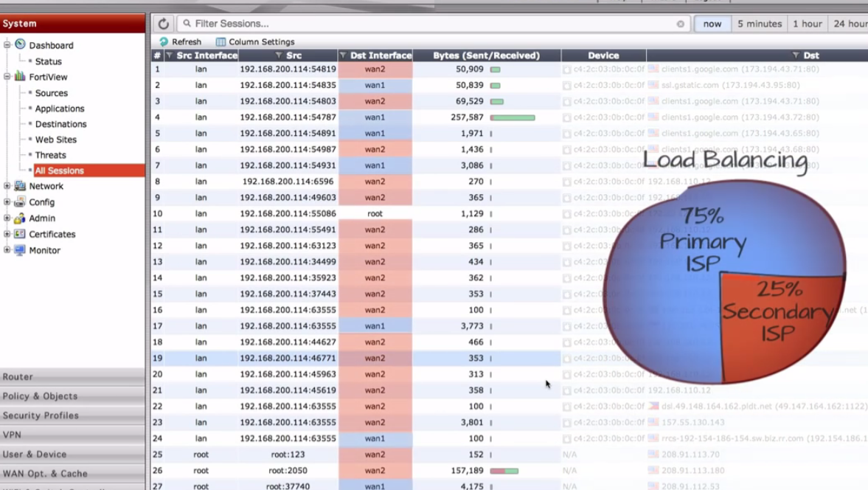This screenshot has width=868, height=490.
Task: Click the Dashboard gauge icon
Action: click(x=20, y=44)
